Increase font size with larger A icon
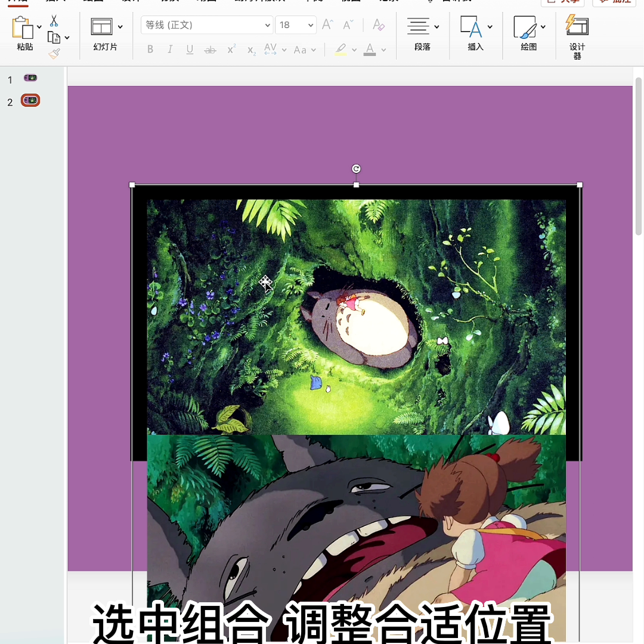This screenshot has width=644, height=644. (327, 24)
